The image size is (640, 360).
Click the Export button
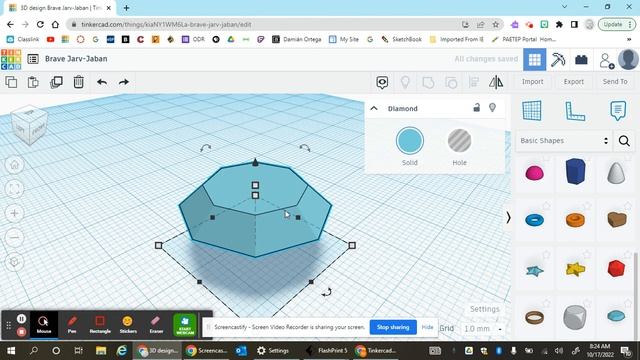click(x=573, y=82)
